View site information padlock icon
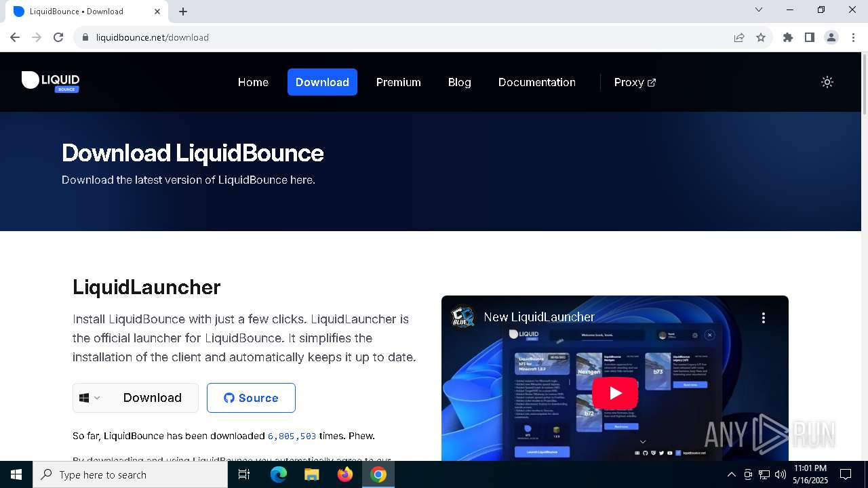Viewport: 868px width, 488px height. pyautogui.click(x=85, y=37)
